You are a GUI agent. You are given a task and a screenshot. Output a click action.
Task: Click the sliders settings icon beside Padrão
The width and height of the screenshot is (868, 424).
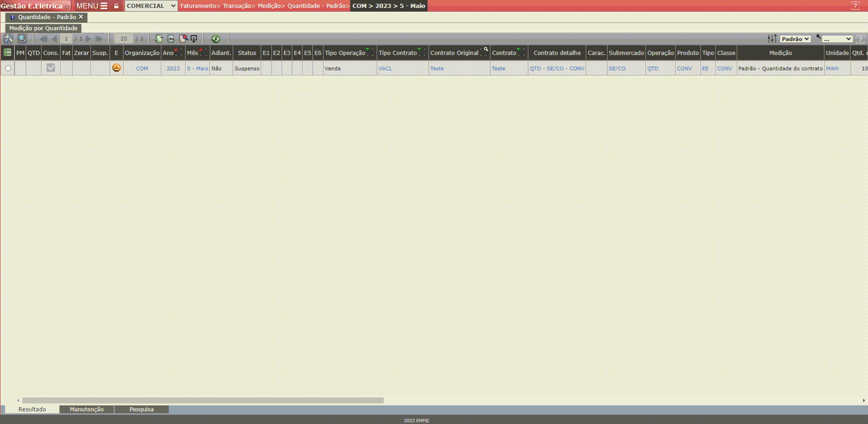coord(772,39)
